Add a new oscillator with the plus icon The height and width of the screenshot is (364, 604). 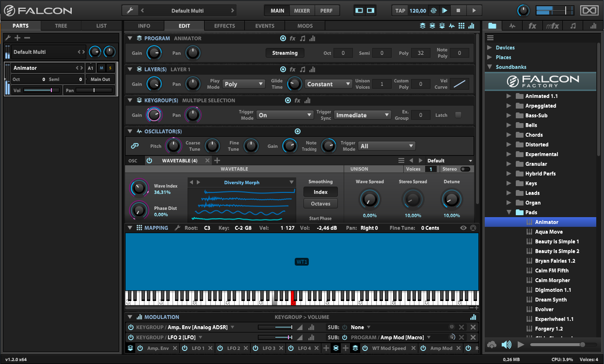(x=217, y=160)
